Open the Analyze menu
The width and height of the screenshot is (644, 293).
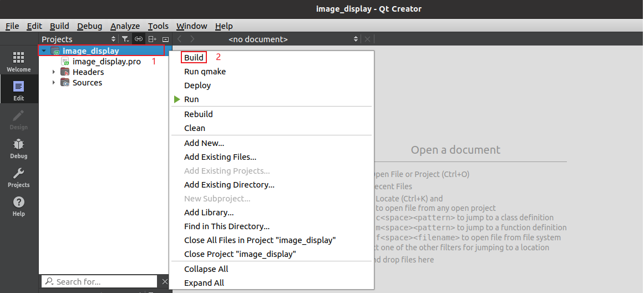pyautogui.click(x=125, y=26)
